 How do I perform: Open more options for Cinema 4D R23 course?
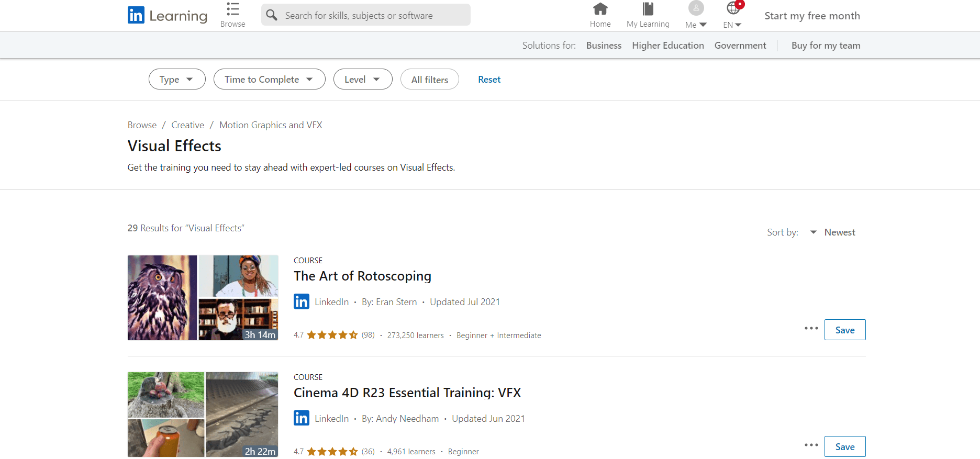(811, 445)
